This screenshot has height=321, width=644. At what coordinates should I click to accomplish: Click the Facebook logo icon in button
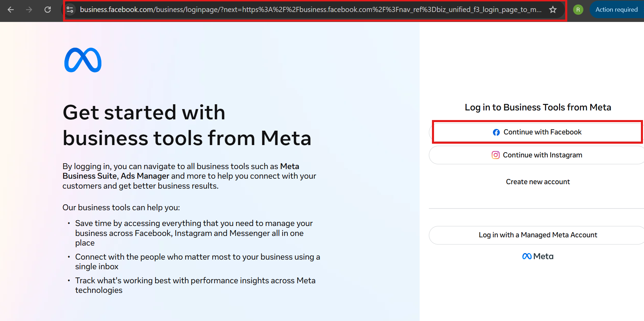(x=496, y=132)
